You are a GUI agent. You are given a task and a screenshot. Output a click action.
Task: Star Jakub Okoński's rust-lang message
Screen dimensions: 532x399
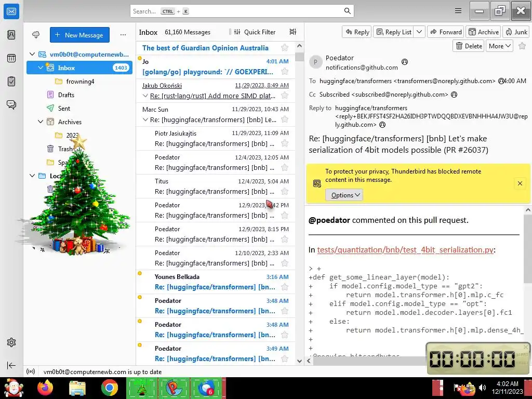(285, 96)
